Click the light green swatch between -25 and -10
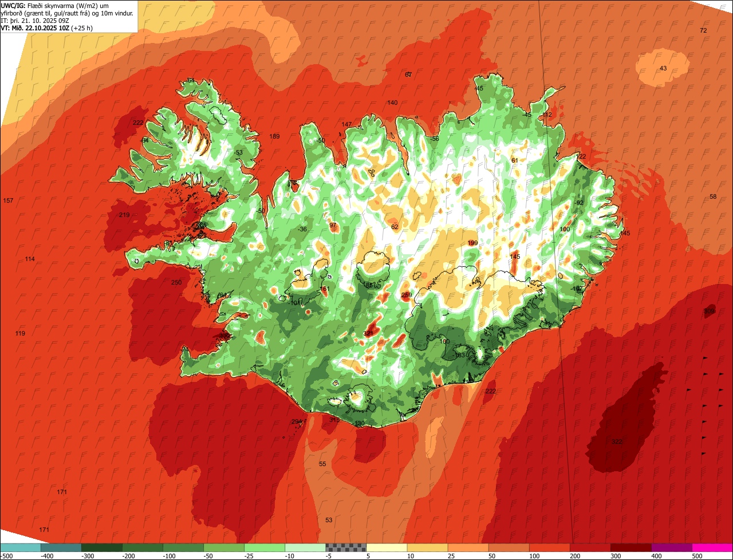 pyautogui.click(x=265, y=547)
